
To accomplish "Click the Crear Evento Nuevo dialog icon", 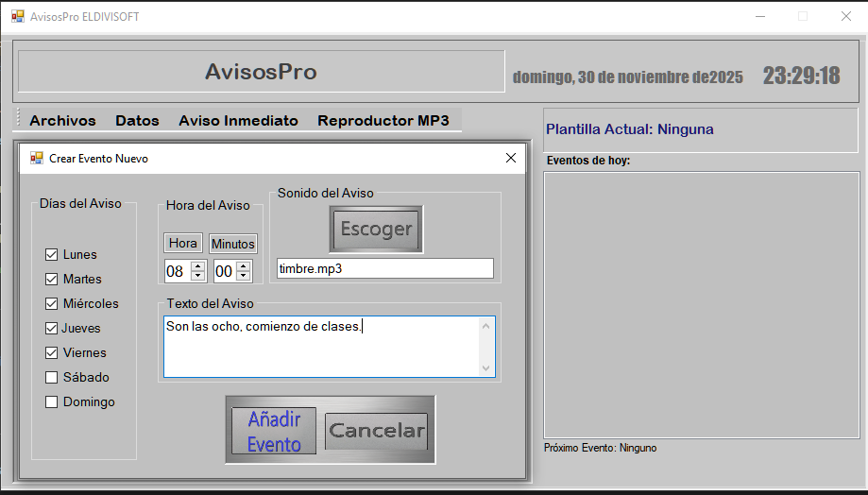I will [37, 159].
